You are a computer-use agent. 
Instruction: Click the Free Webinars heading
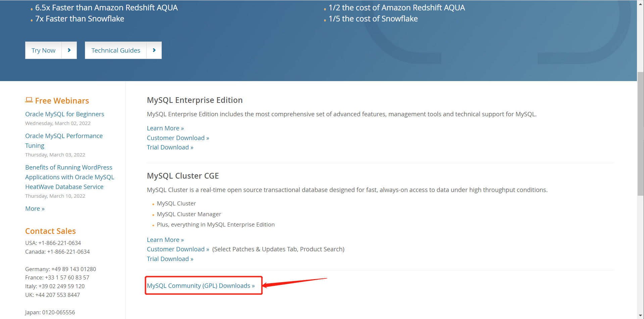[x=62, y=101]
